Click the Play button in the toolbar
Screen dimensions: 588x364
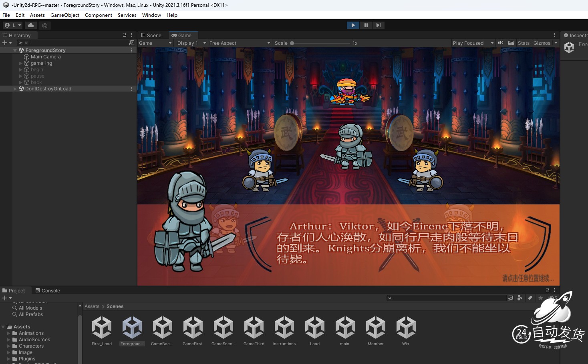click(353, 25)
